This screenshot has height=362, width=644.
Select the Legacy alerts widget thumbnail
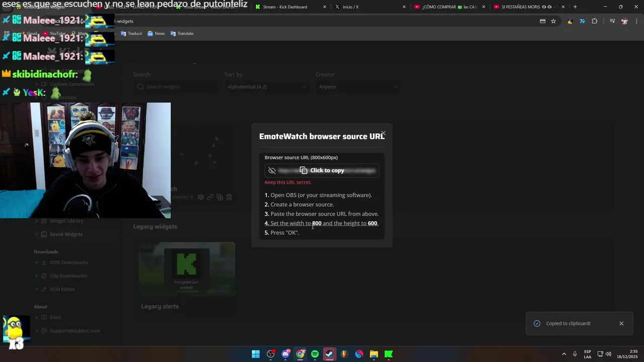point(187,269)
